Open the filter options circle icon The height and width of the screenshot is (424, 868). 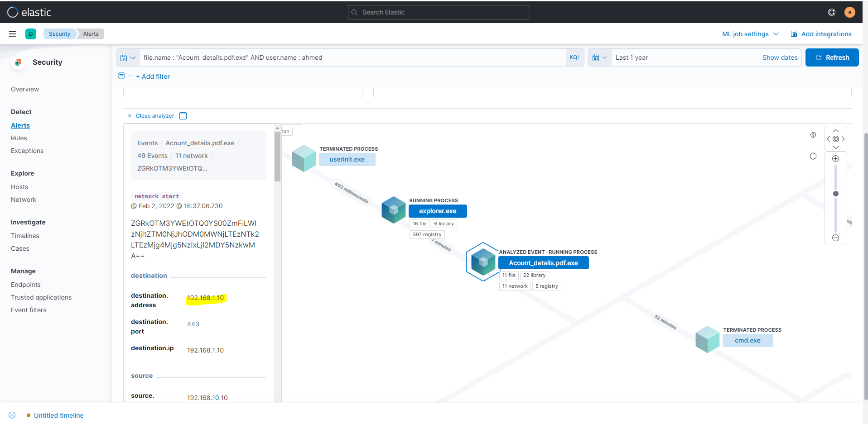(x=121, y=76)
